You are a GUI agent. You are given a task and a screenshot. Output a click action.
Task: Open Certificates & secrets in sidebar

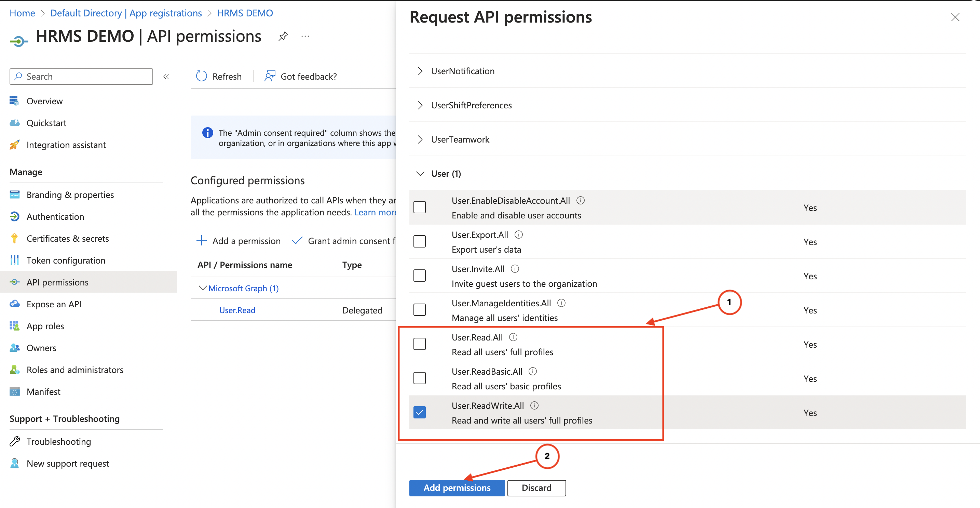tap(67, 239)
